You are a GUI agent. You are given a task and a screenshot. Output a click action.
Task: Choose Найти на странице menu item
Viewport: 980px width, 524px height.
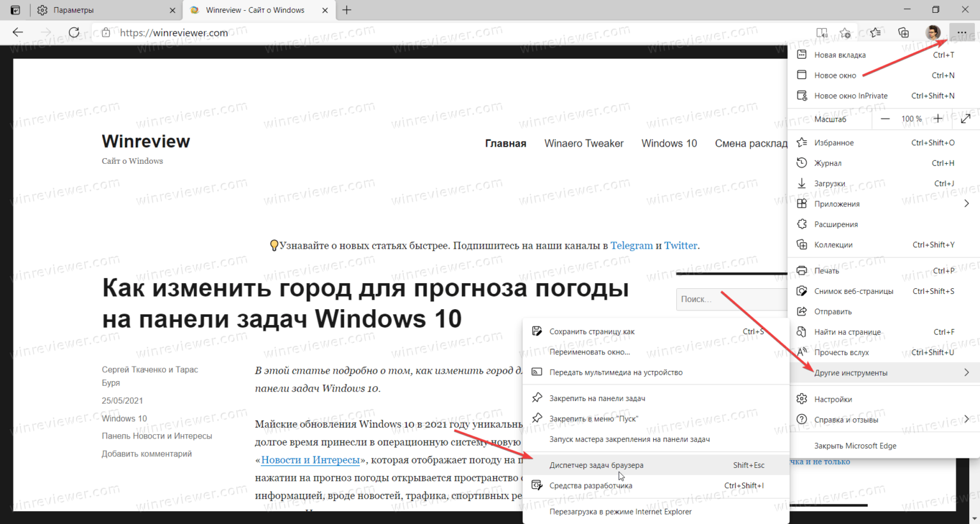pos(884,332)
